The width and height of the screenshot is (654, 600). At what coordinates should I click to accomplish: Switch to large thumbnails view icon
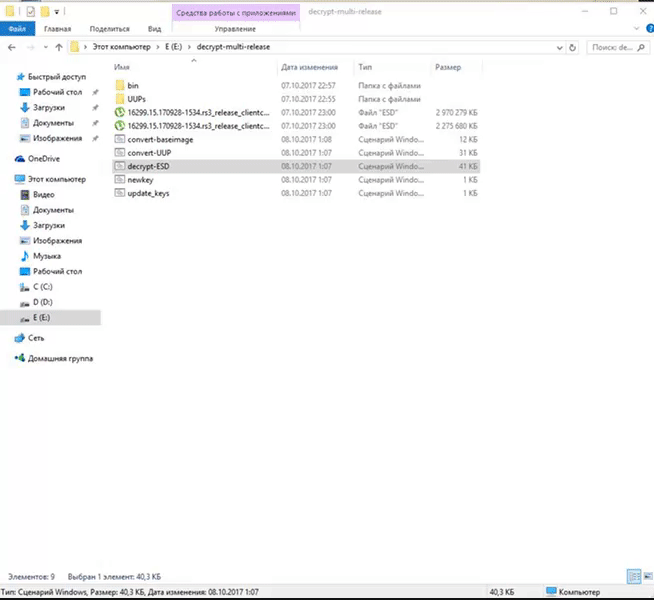[648, 577]
